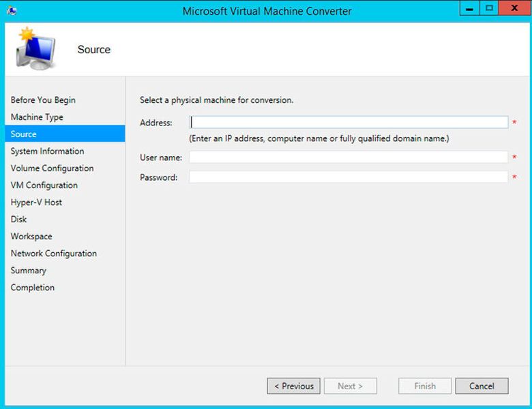Click the 'Address:' label
Screen dimensions: 532x409
[156, 123]
